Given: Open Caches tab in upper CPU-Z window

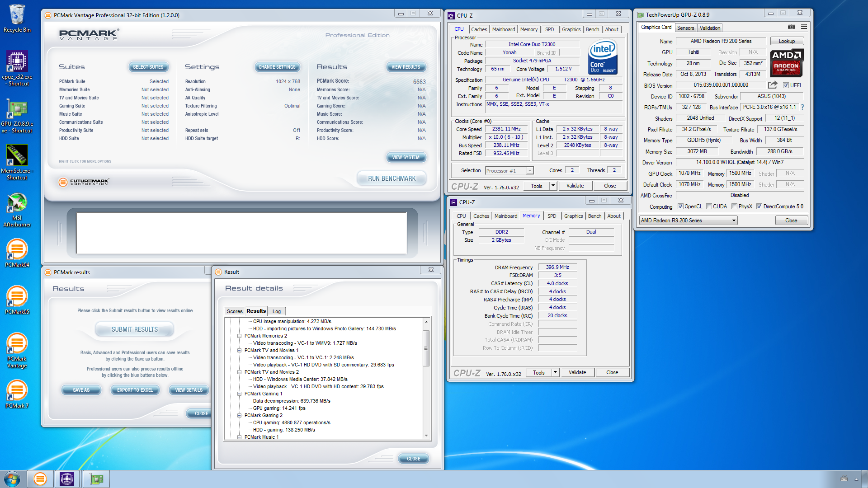Looking at the screenshot, I should point(479,29).
